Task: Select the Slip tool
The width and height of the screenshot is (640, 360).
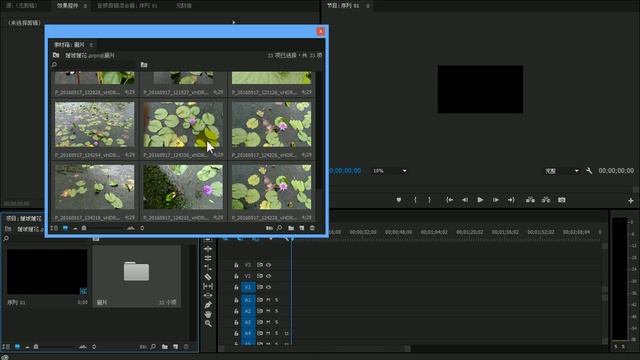Action: coord(208,286)
